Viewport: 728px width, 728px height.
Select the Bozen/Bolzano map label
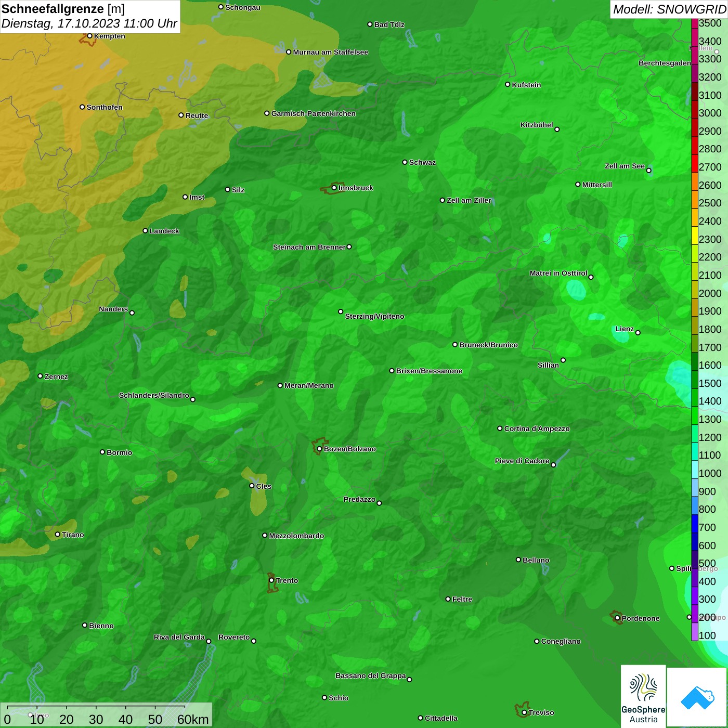[349, 449]
